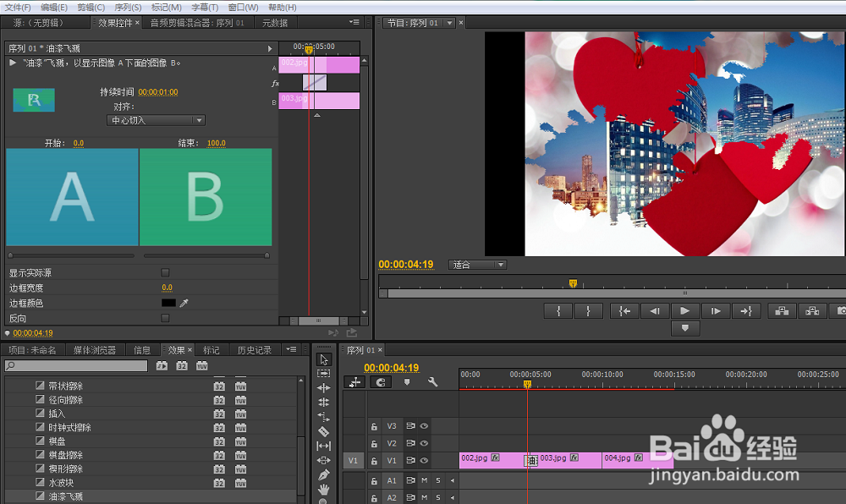846x504 pixels.
Task: Go to Out point in program monitor
Action: pos(746,311)
